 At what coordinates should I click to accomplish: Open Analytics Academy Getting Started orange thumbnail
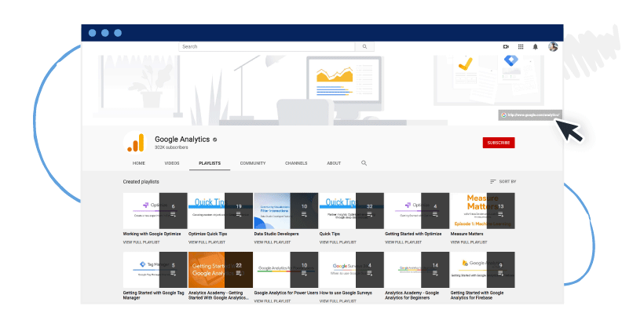point(221,270)
